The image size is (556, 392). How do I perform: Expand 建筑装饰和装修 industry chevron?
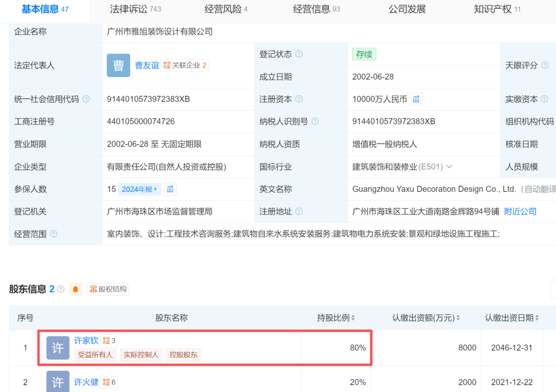pyautogui.click(x=449, y=167)
